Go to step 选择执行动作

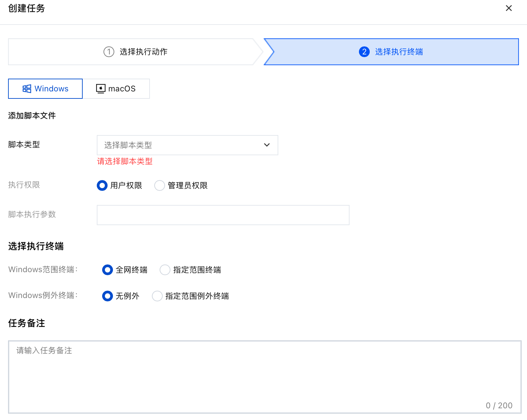tap(144, 52)
